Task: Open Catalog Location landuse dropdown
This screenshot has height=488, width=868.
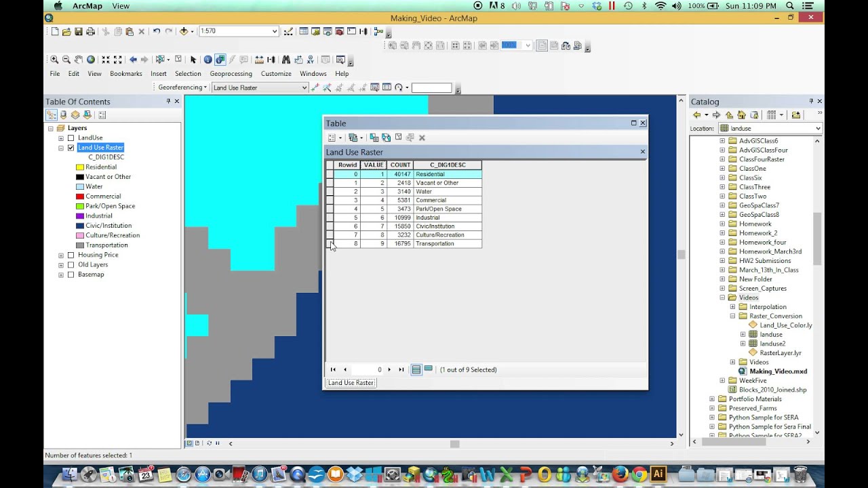Action: point(818,128)
